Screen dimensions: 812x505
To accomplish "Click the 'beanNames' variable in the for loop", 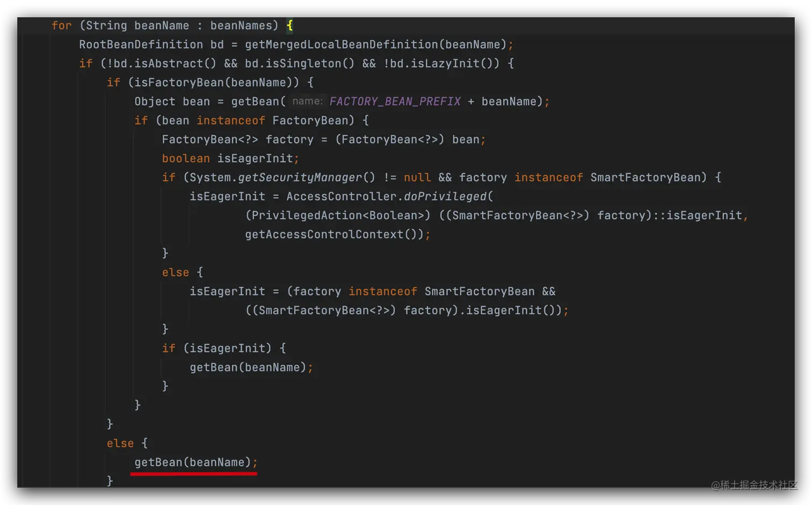I will coord(241,26).
